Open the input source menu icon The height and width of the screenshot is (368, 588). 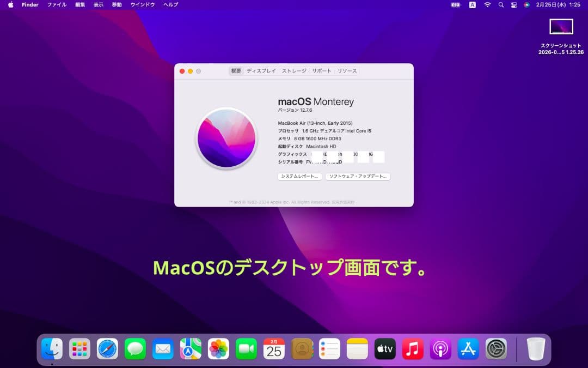(473, 5)
